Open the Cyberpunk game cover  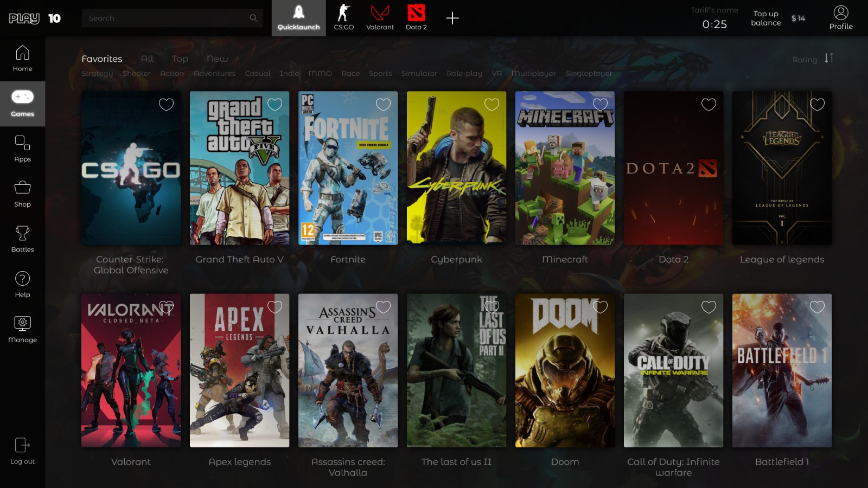(x=456, y=168)
